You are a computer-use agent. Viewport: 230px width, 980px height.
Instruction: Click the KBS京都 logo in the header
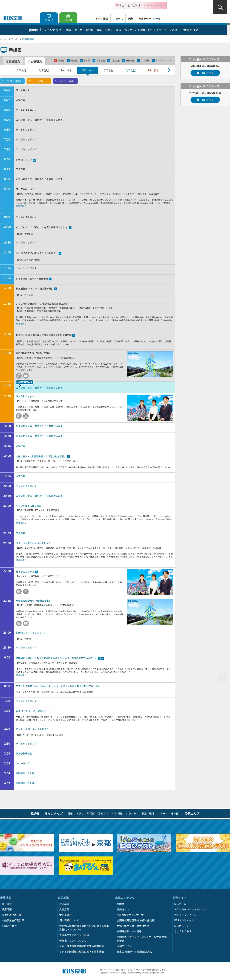coord(13,18)
